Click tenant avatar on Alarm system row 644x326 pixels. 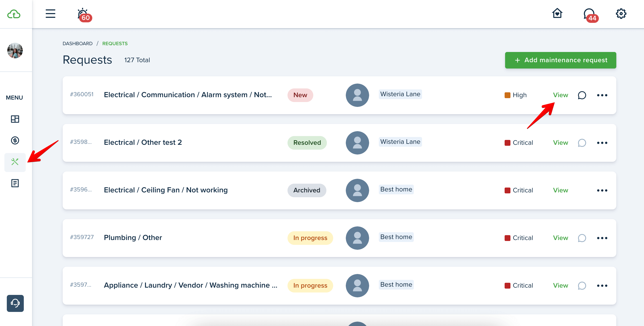coord(357,95)
